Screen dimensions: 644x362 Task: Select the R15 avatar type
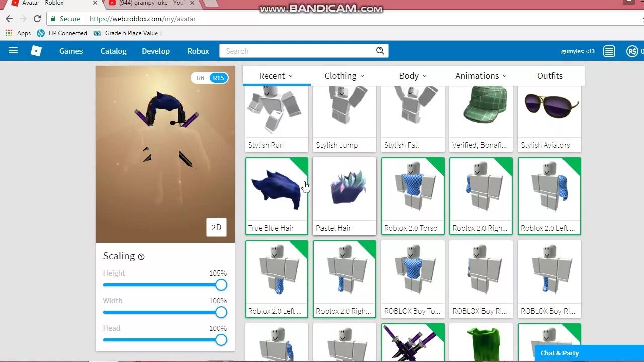click(x=218, y=78)
